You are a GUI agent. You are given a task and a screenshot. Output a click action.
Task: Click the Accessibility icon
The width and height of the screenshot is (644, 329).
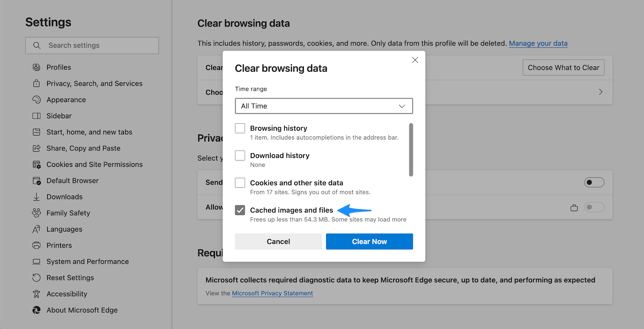point(36,294)
